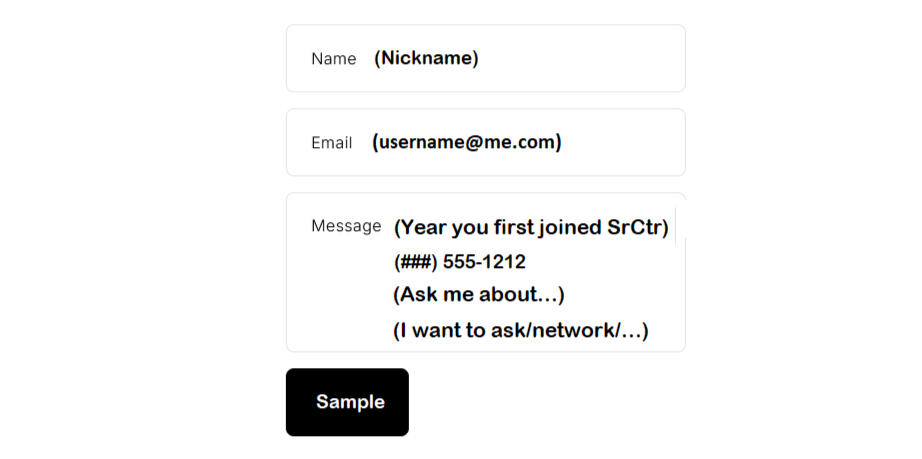The image size is (922, 459).
Task: Select the (Nickname) placeholder text
Action: coord(426,58)
